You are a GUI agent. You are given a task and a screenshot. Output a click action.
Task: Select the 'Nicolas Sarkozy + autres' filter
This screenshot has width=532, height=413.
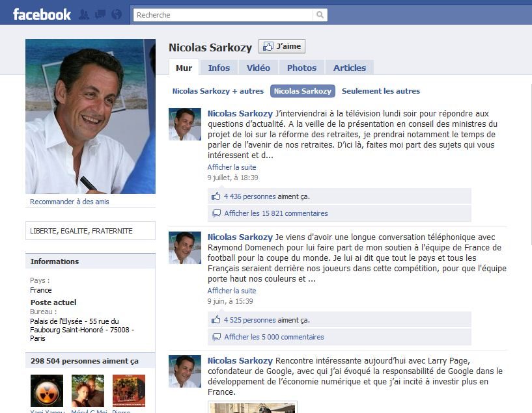(217, 91)
